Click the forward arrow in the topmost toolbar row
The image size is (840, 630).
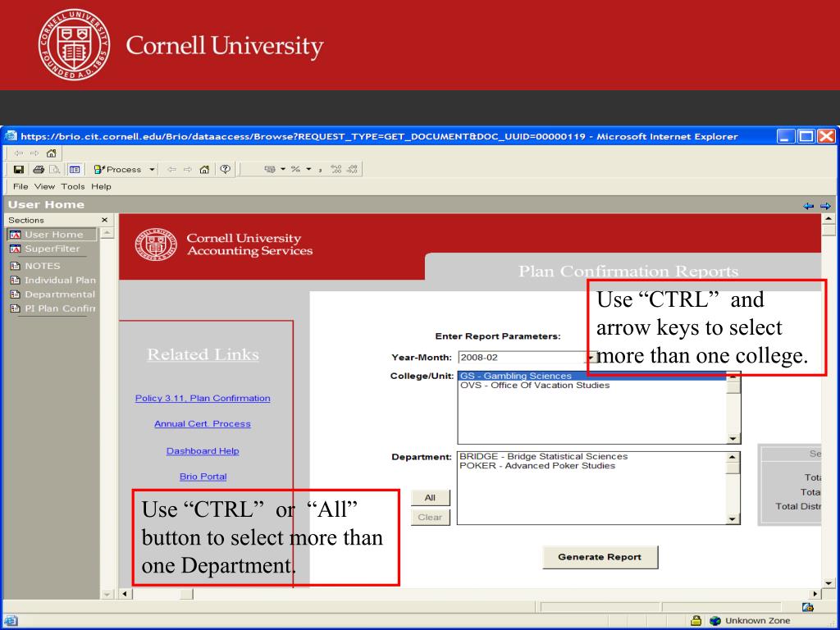tap(34, 153)
